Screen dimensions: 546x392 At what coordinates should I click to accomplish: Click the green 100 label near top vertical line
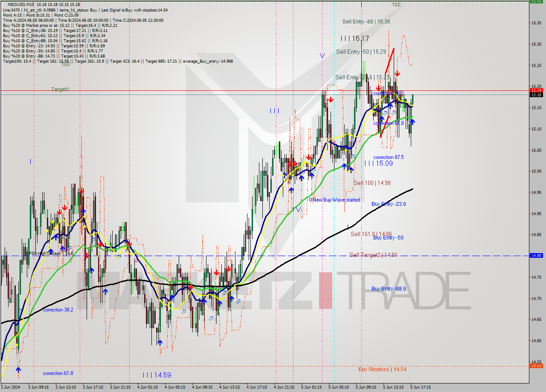point(396,4)
